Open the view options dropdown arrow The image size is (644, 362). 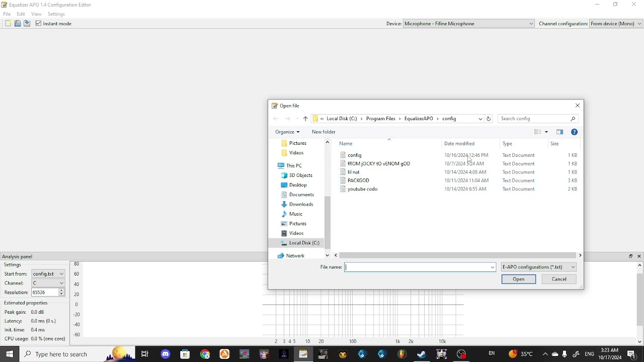[x=547, y=133]
